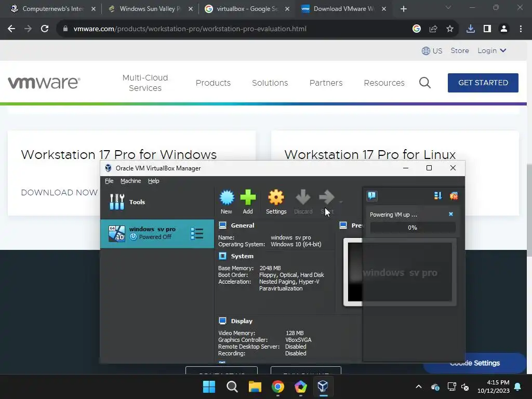Click the VMware site search icon

[x=425, y=83]
